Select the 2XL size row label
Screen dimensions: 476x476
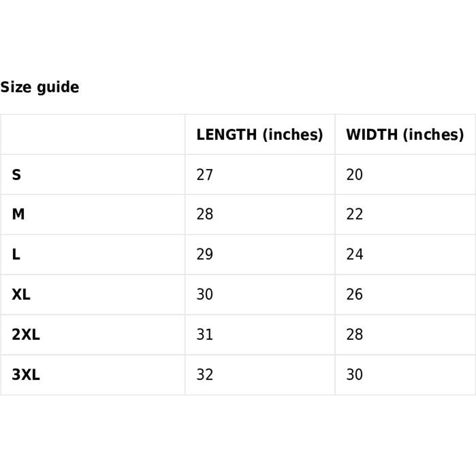(x=26, y=335)
